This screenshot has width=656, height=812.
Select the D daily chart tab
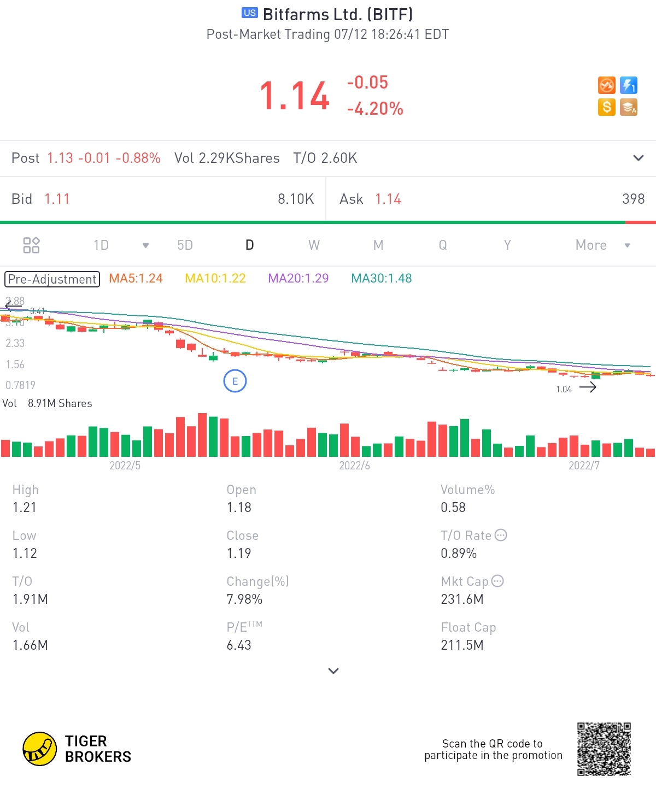[x=249, y=245]
